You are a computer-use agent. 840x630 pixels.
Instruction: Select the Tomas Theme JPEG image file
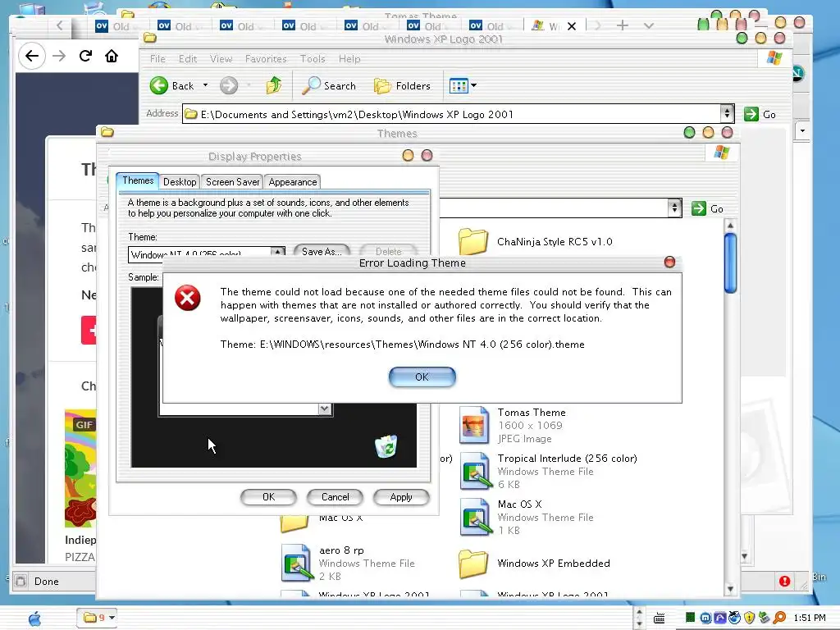coord(513,426)
